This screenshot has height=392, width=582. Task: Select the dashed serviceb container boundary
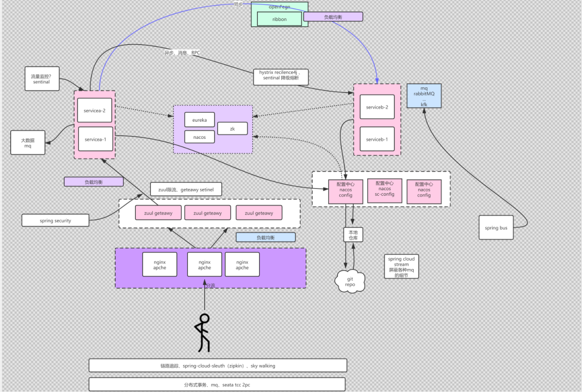click(x=377, y=84)
